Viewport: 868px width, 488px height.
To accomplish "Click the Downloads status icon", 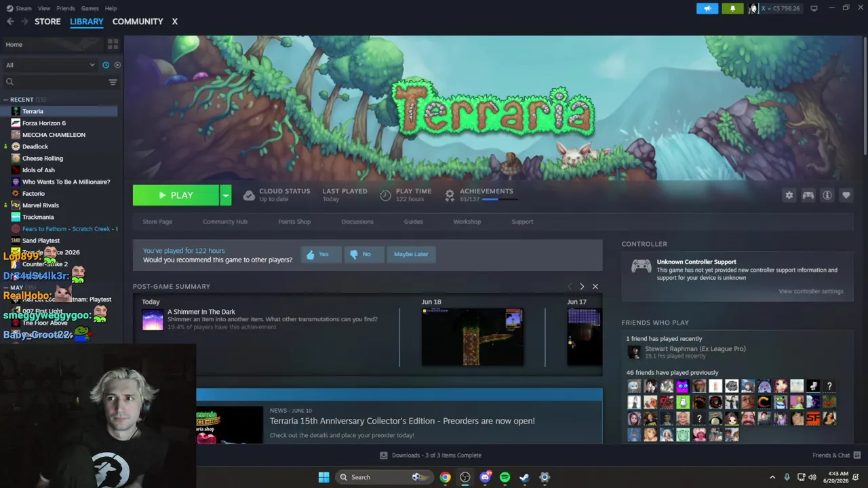I will click(x=384, y=455).
